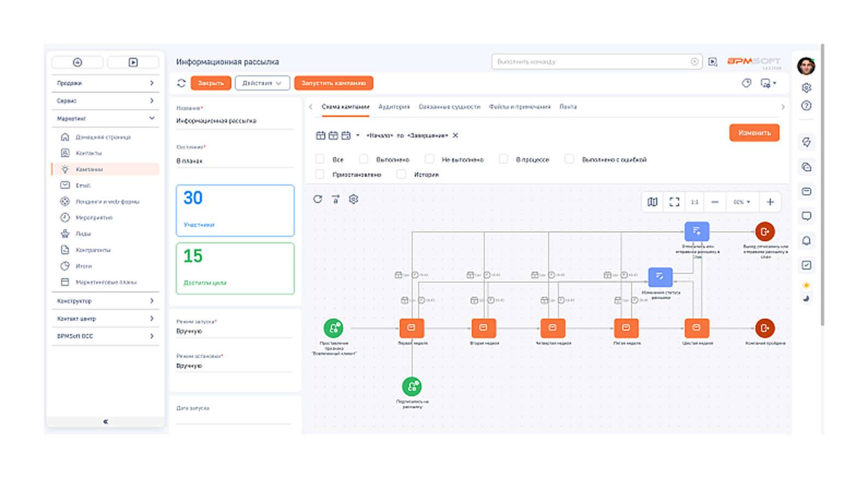Check the Все filter checkbox
This screenshot has height=478, width=868.
[320, 159]
